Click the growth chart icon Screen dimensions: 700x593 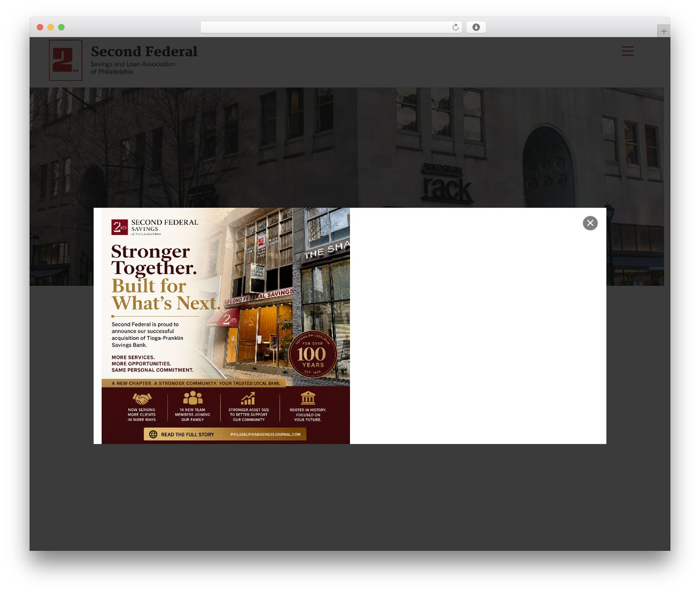tap(248, 398)
